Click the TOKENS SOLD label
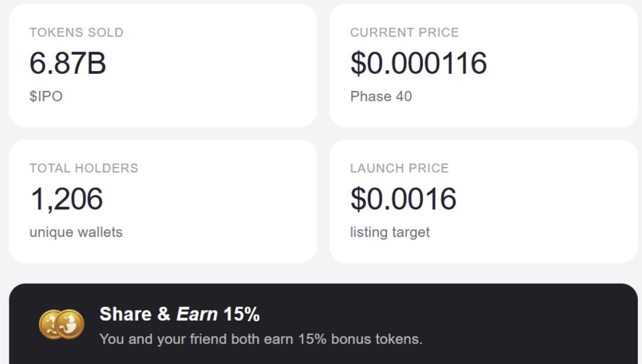The image size is (642, 364). pos(76,33)
